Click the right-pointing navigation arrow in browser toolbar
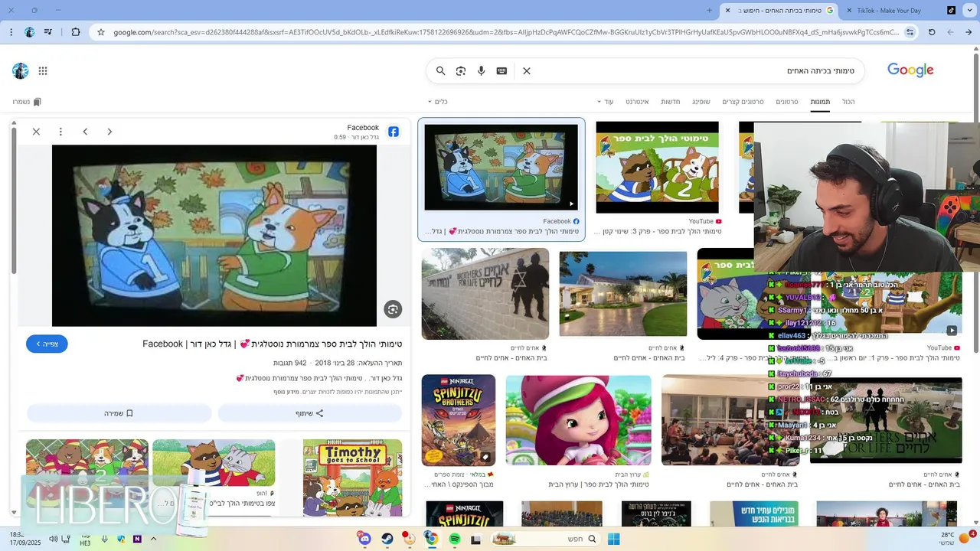 click(969, 32)
